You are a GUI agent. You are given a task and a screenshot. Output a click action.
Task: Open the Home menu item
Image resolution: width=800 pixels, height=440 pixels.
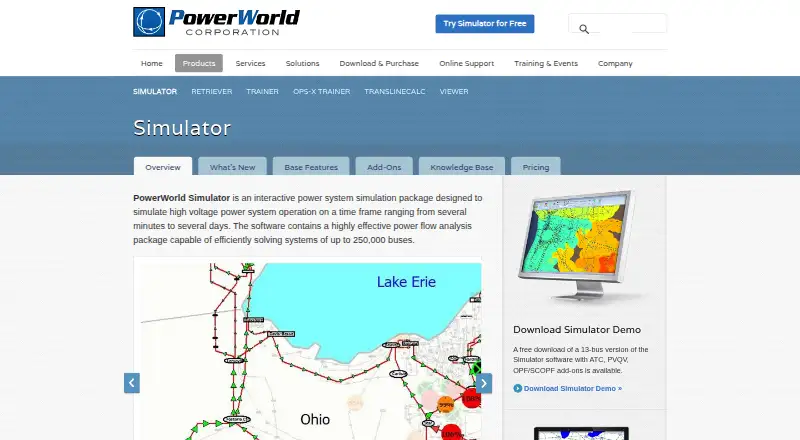(x=152, y=63)
